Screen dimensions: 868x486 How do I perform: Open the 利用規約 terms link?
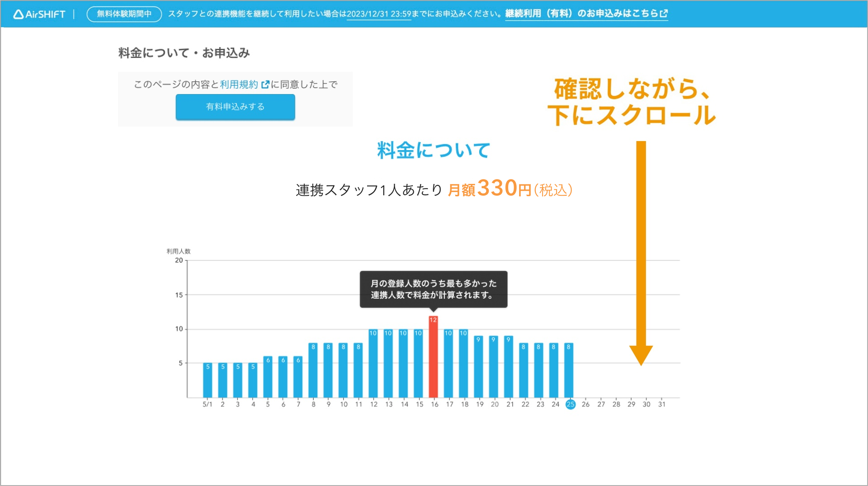(x=238, y=84)
